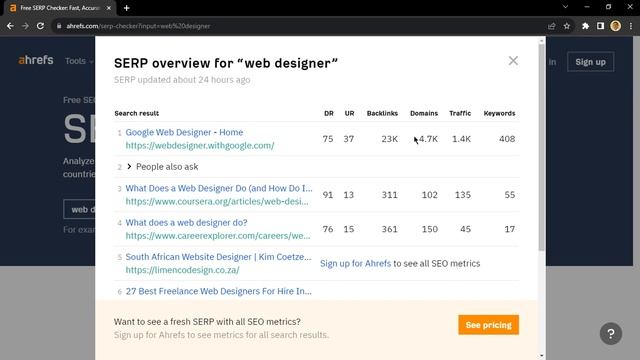Open 27 Best Freelance Web Designers result
The height and width of the screenshot is (360, 640).
(x=218, y=291)
